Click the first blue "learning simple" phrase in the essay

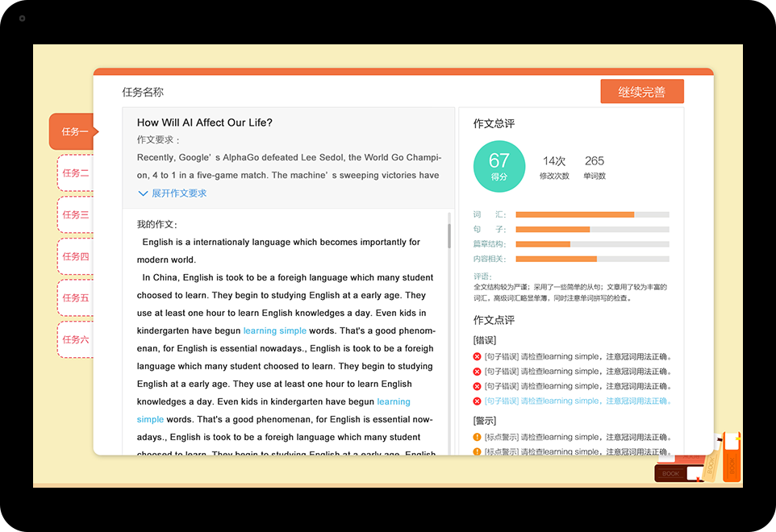(274, 330)
